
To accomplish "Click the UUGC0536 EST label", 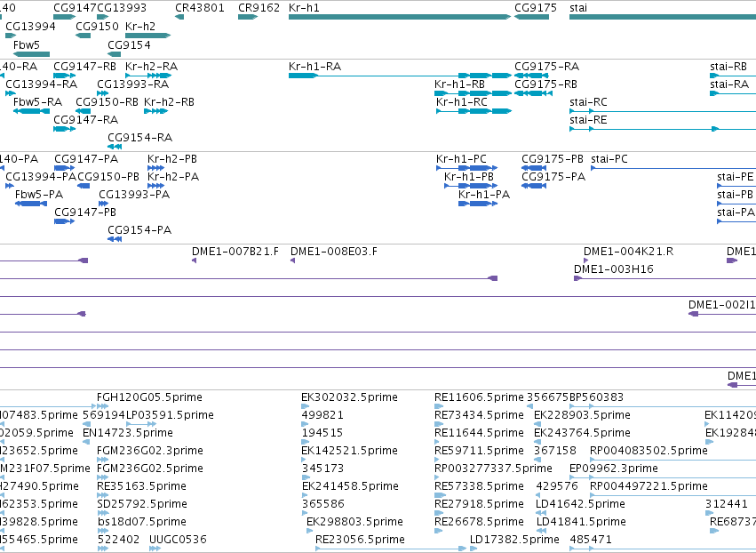I will [178, 540].
